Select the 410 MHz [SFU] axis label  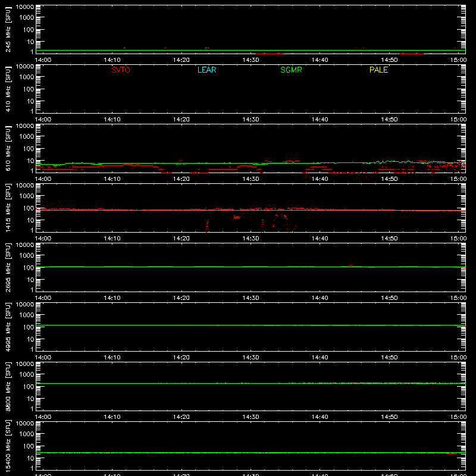click(8, 89)
